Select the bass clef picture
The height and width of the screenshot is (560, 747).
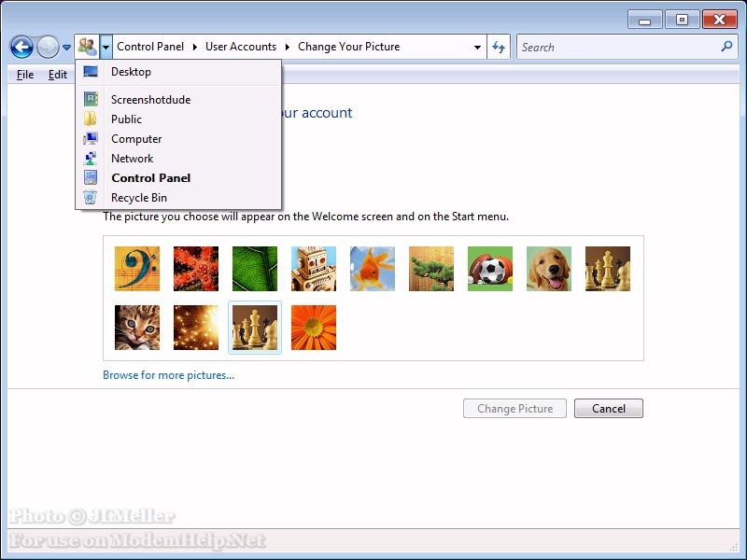(x=137, y=269)
